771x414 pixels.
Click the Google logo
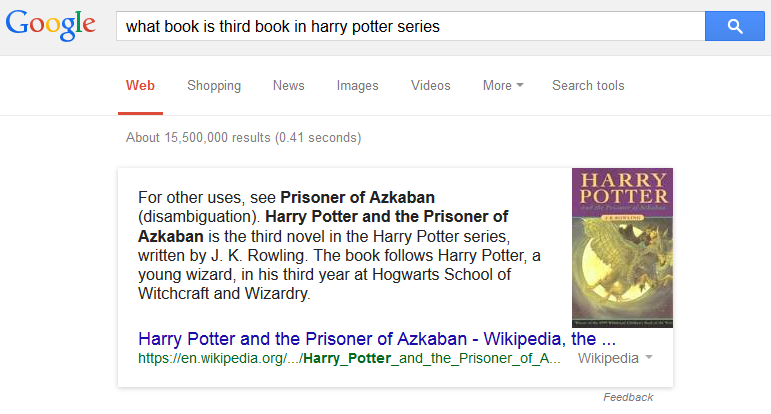pyautogui.click(x=50, y=27)
